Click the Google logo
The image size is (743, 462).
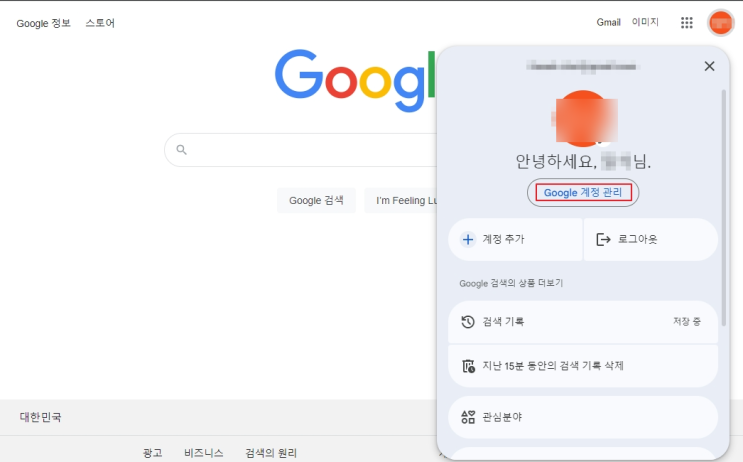355,81
